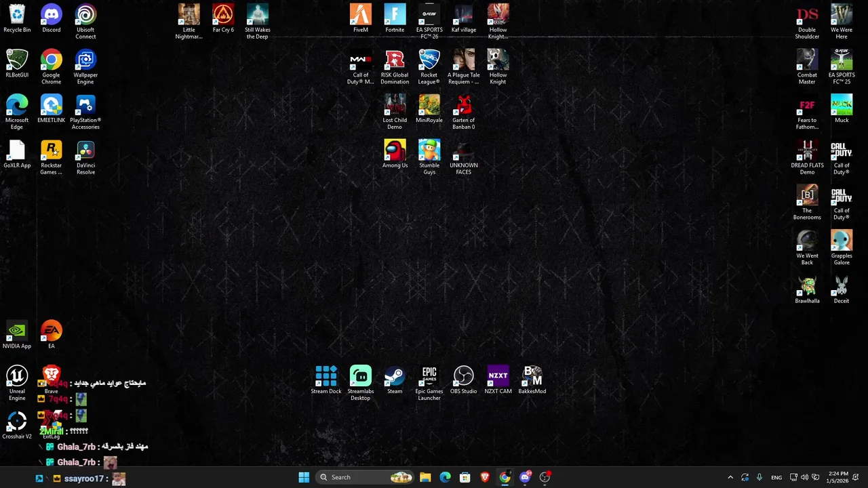Open the Among Us shortcut
868x488 pixels.
tap(395, 155)
